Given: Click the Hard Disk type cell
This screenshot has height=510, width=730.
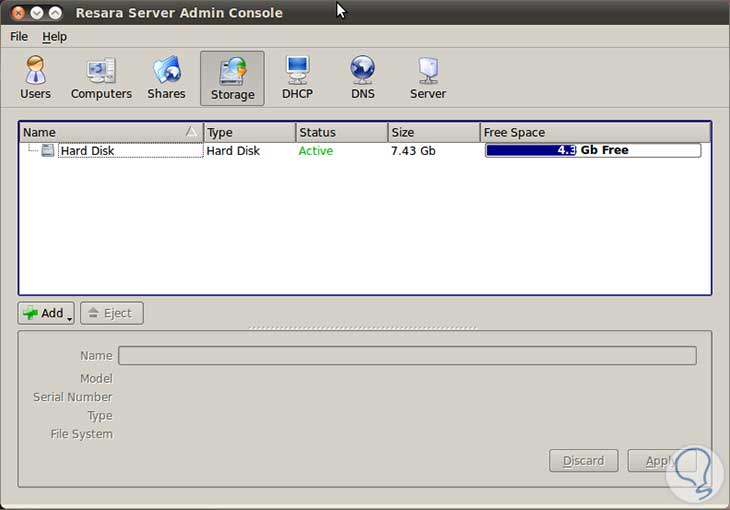Looking at the screenshot, I should point(233,150).
